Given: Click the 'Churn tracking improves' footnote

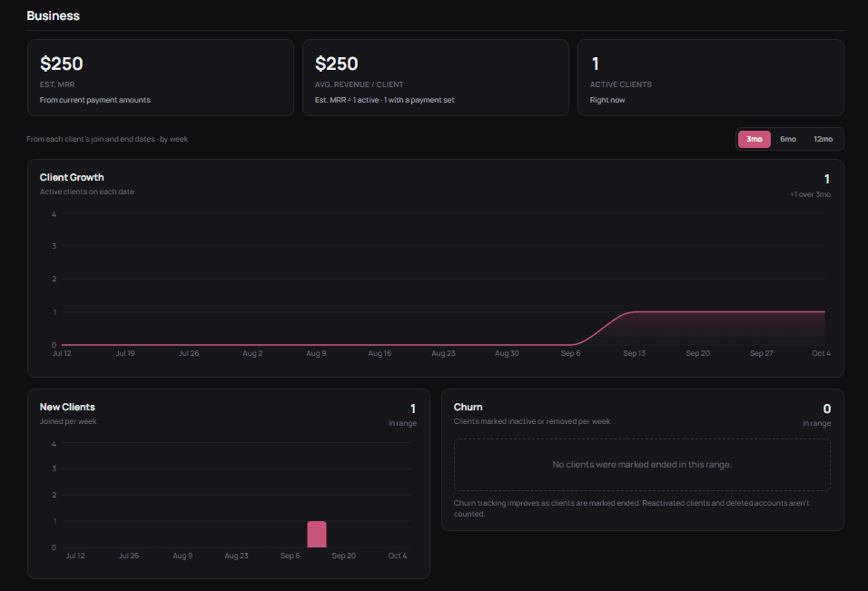Looking at the screenshot, I should click(632, 508).
